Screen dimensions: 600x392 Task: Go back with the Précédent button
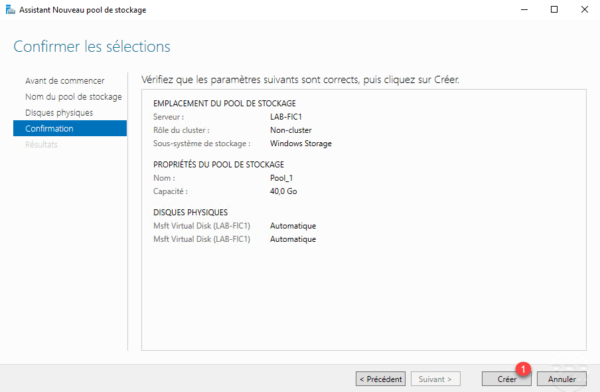tap(380, 379)
